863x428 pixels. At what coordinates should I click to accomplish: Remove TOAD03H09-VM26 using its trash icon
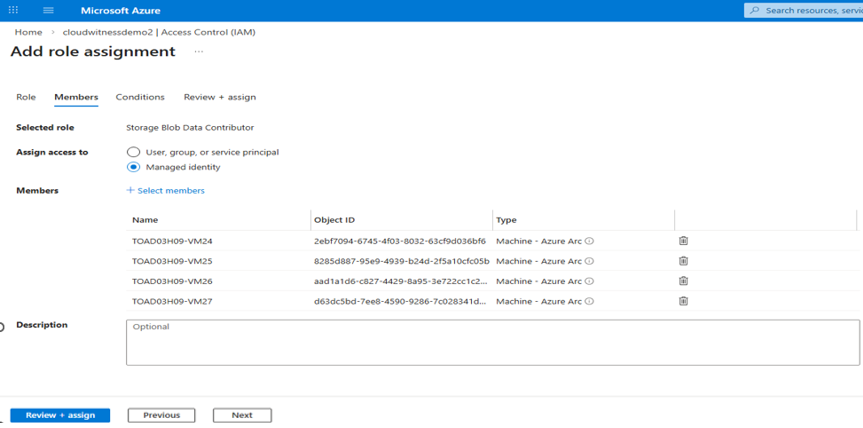point(683,281)
